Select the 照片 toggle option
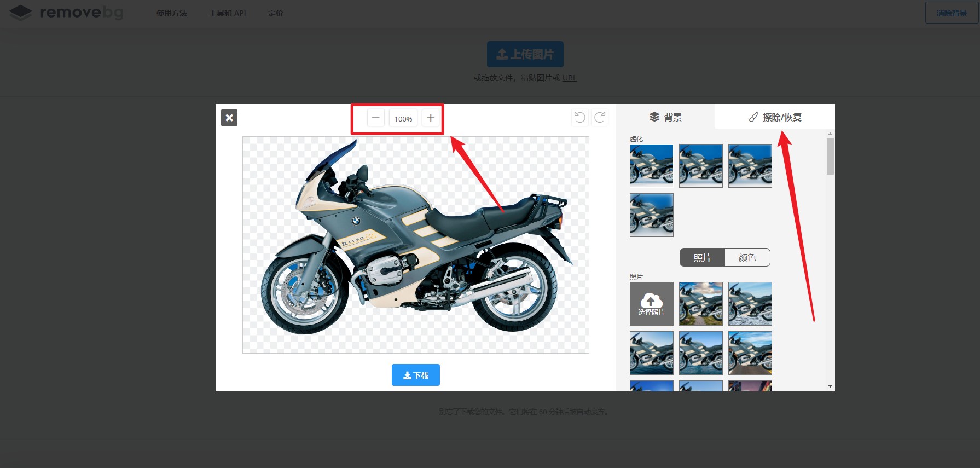Viewport: 980px width, 468px height. (702, 257)
